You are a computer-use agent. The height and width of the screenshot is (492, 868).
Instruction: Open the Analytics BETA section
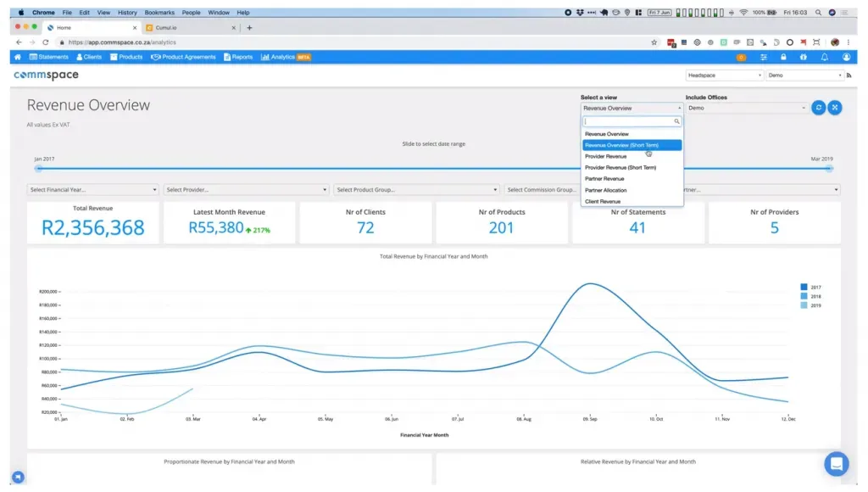click(x=286, y=57)
